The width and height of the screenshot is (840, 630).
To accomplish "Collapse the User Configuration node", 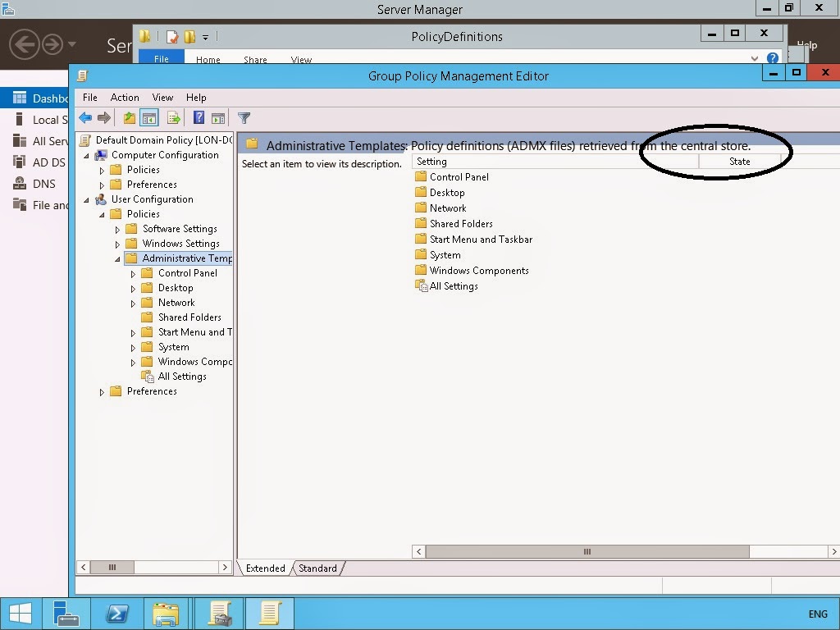I will (86, 200).
